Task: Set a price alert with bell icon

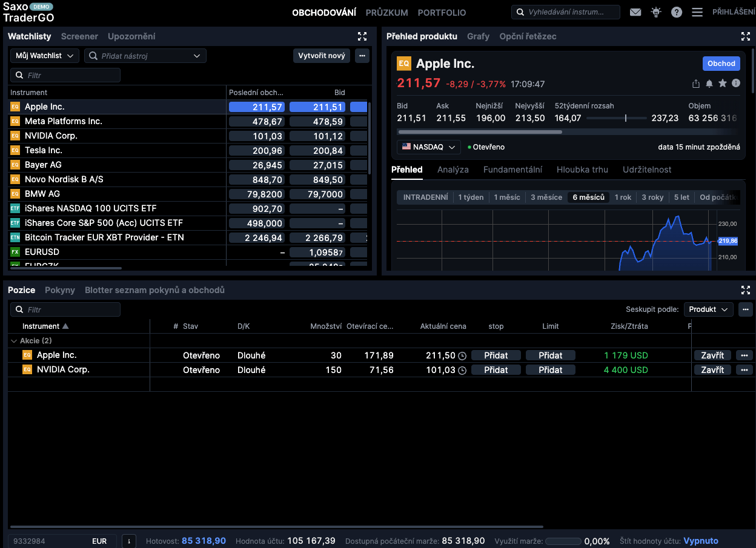Action: [709, 84]
